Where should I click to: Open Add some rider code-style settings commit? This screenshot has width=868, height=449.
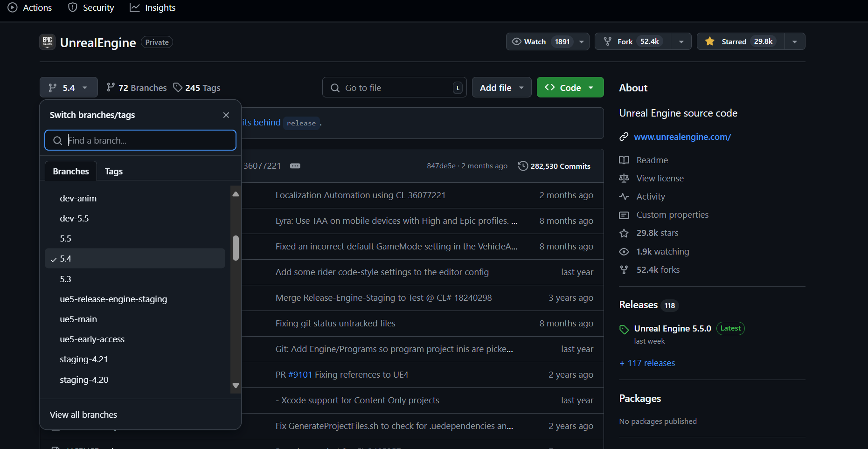[x=382, y=272]
